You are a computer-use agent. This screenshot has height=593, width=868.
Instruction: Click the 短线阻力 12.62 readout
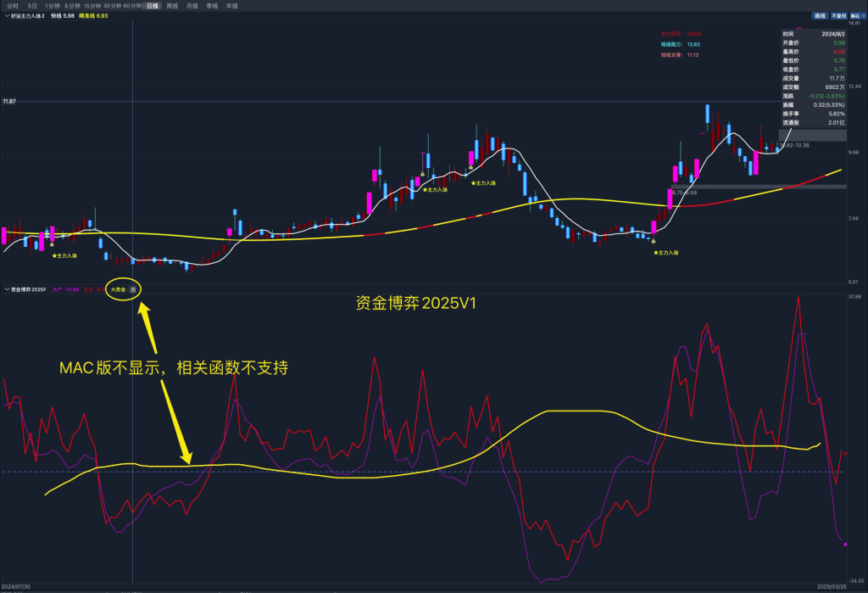[x=681, y=44]
